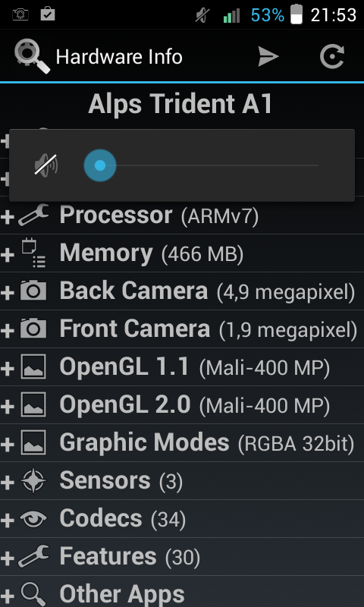Expand OpenGL 1.1 plus sign
This screenshot has width=364, height=607.
tap(8, 368)
